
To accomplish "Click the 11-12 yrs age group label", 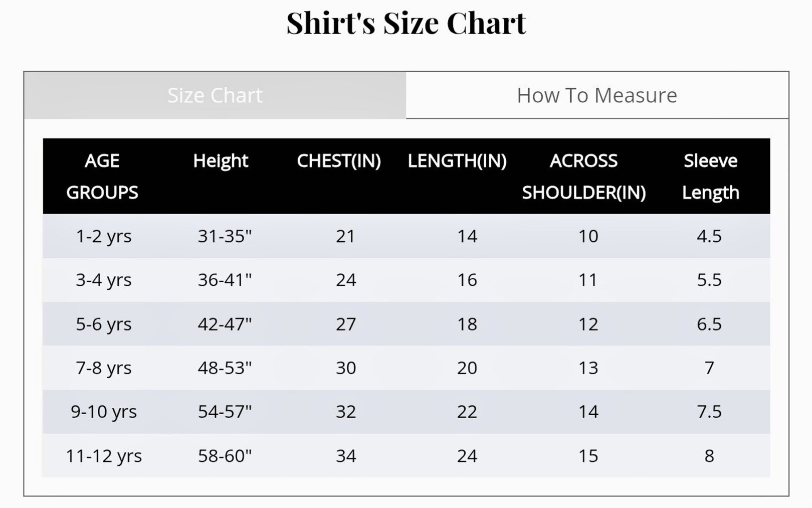I will [104, 456].
